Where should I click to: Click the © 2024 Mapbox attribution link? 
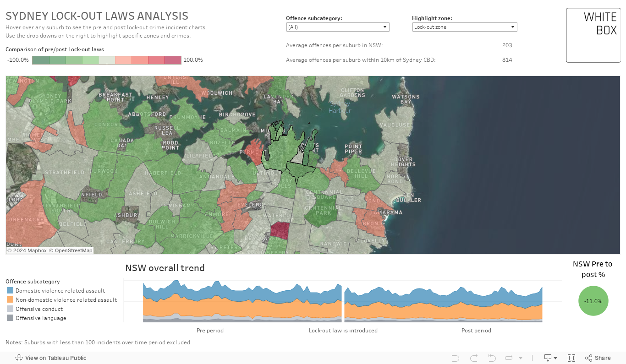27,250
